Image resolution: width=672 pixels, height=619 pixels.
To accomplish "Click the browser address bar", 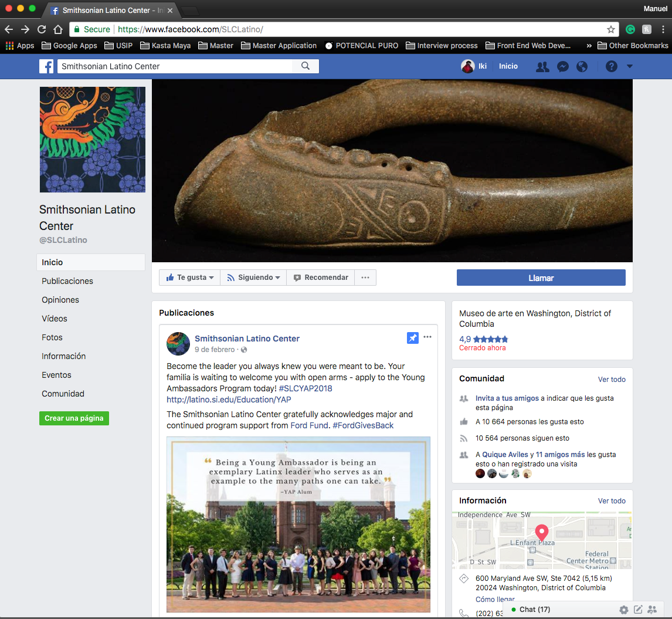I will pos(344,29).
